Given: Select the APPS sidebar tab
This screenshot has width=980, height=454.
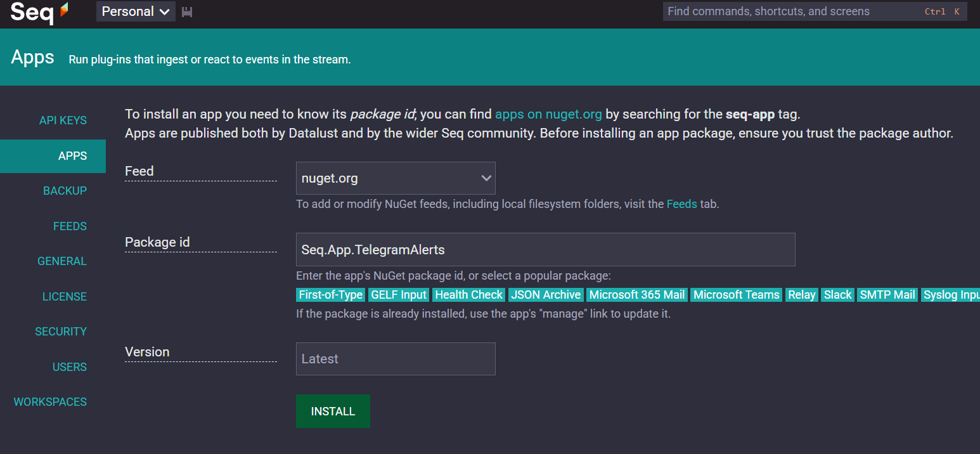Looking at the screenshot, I should point(53,156).
